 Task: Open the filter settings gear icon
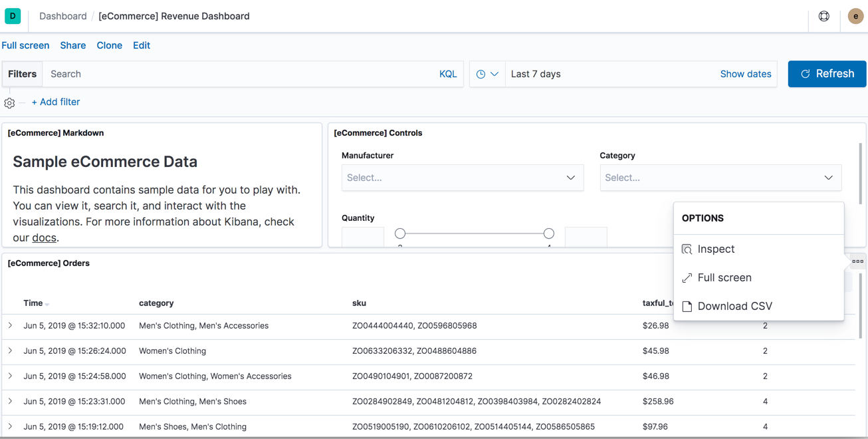pos(9,102)
